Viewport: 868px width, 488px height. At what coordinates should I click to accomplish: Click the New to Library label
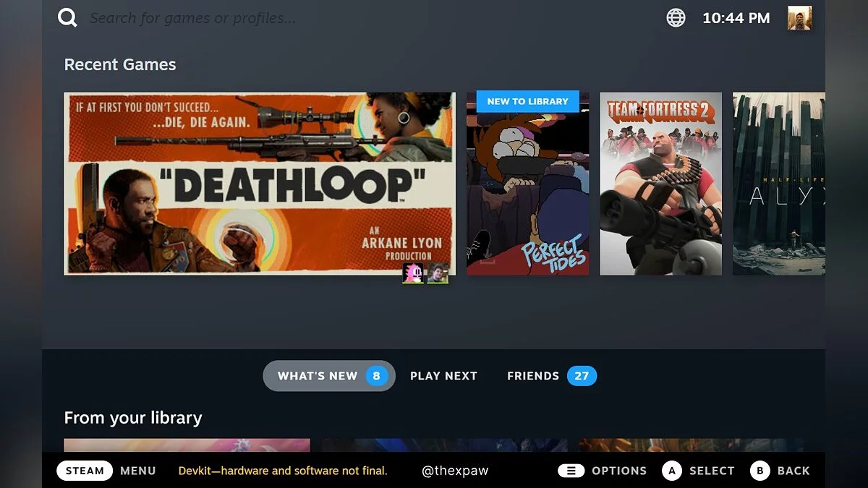click(528, 102)
